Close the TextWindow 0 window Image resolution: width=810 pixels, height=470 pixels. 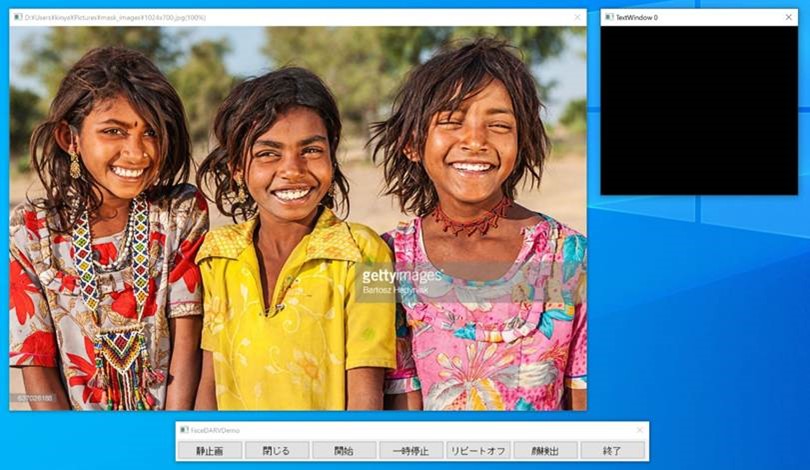tap(788, 17)
